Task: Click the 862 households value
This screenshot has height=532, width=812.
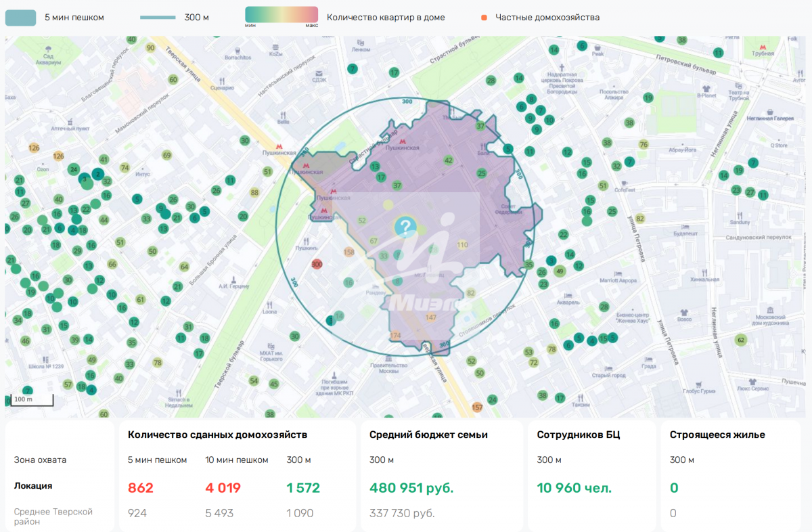Action: click(141, 488)
